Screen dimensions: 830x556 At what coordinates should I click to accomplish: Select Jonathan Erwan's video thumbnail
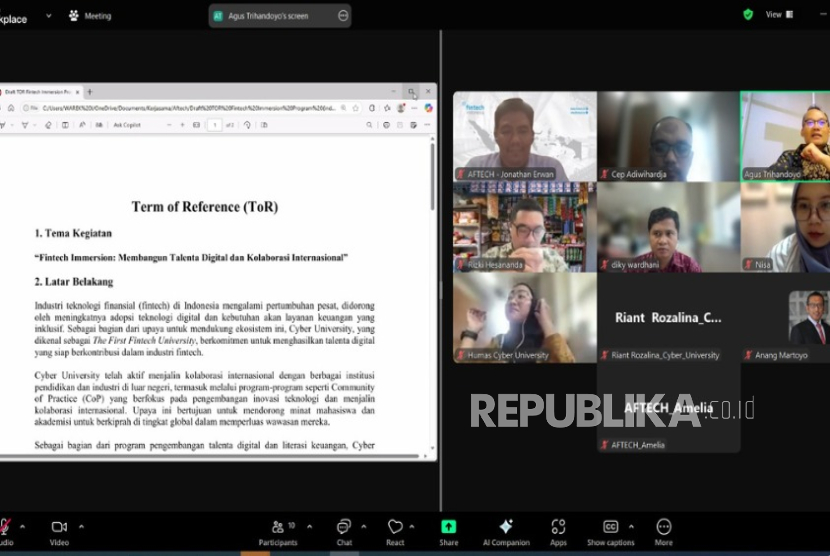click(x=525, y=136)
